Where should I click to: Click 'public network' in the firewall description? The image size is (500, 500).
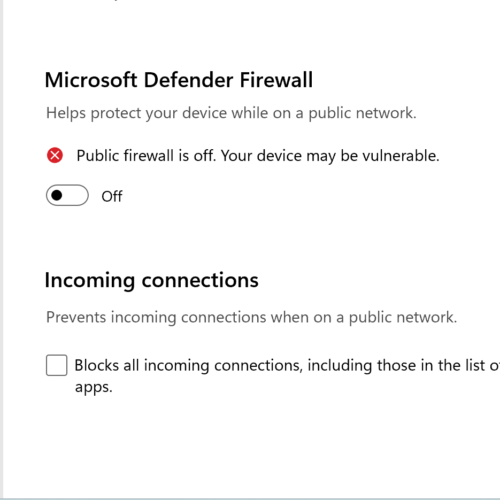pos(362,113)
